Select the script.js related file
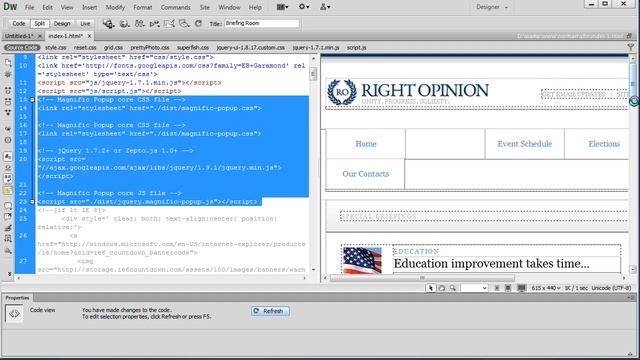This screenshot has height=360, width=640. [x=356, y=48]
